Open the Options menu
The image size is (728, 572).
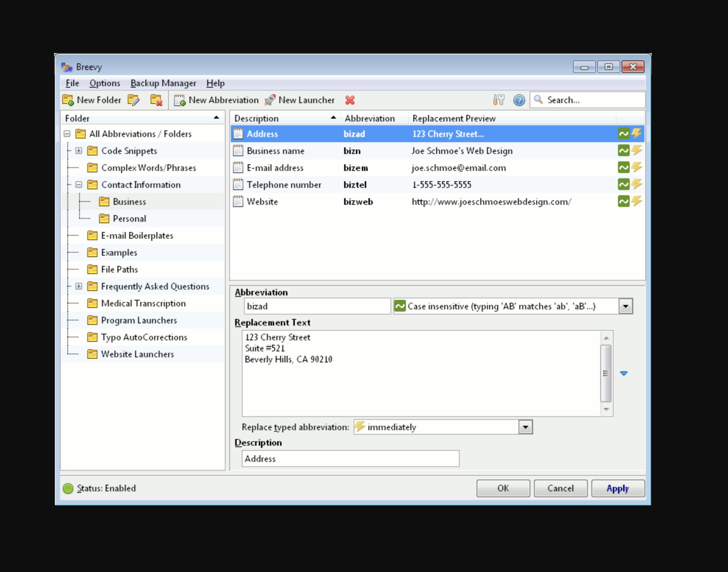[105, 83]
